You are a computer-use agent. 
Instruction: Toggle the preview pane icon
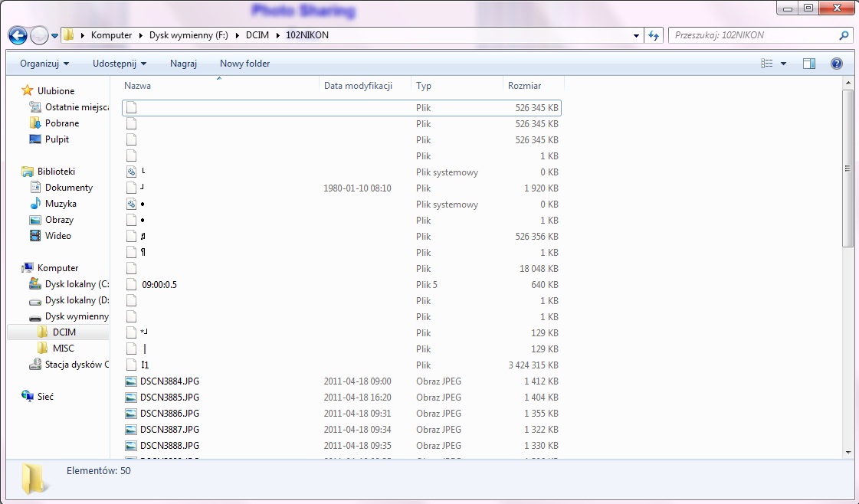[809, 64]
